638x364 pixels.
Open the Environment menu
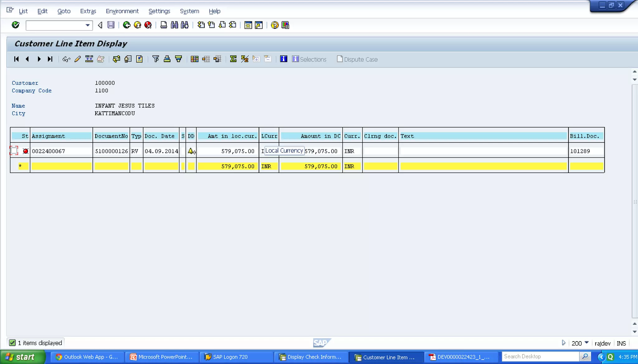pyautogui.click(x=122, y=11)
